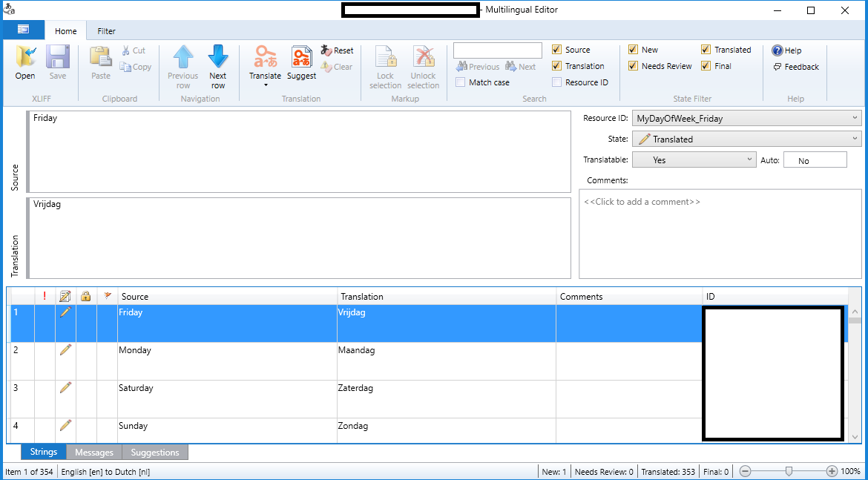This screenshot has width=868, height=480.
Task: Open the Translatable dropdown
Action: [x=752, y=160]
